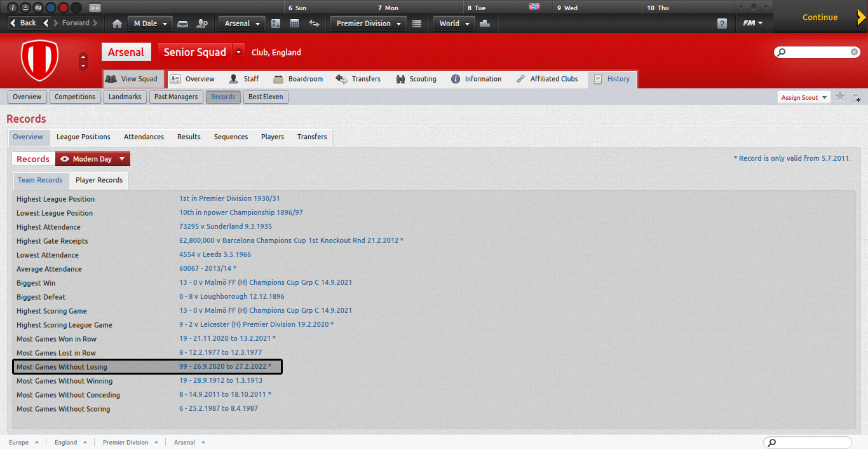The width and height of the screenshot is (868, 449).
Task: Select the black circle skin colour
Action: [x=76, y=8]
